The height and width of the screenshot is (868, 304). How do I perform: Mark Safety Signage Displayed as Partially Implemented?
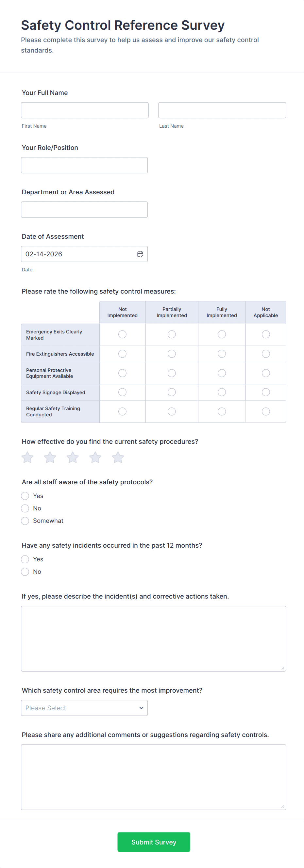coord(172,392)
